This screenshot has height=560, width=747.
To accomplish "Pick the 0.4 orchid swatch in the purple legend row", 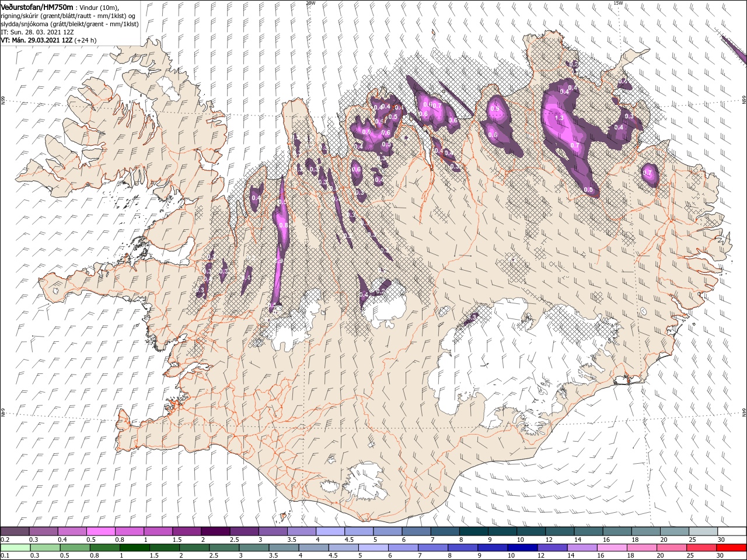I will point(72,531).
